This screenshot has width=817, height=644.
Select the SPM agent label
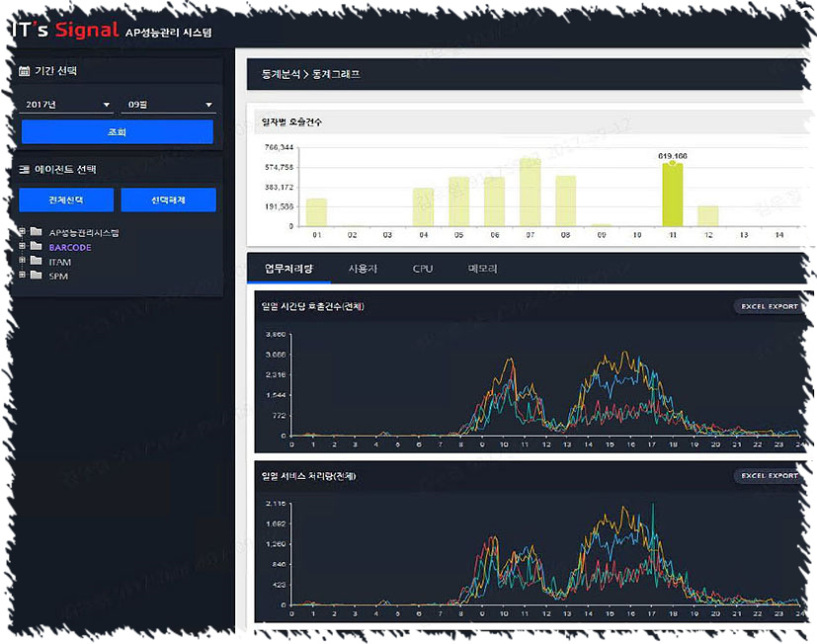pyautogui.click(x=58, y=277)
